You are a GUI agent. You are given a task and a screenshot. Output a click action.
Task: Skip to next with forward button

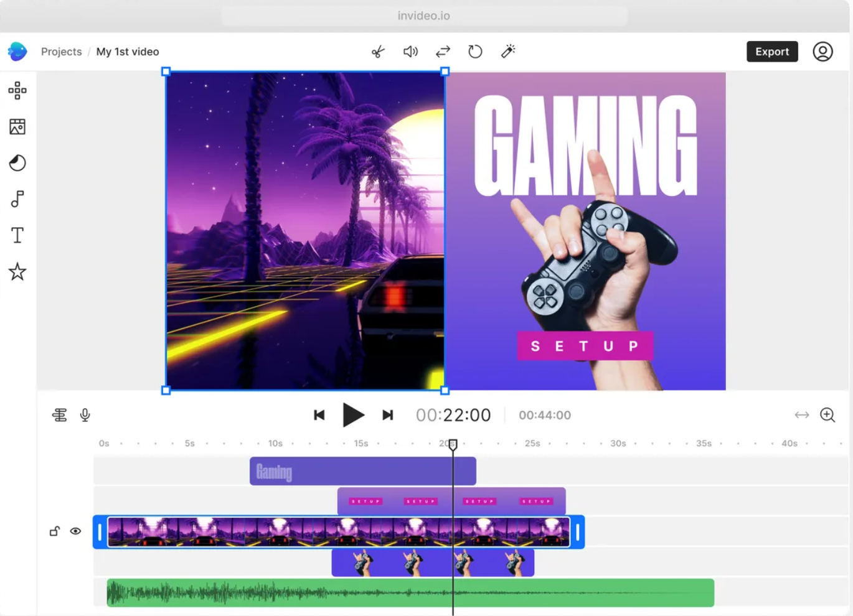387,415
